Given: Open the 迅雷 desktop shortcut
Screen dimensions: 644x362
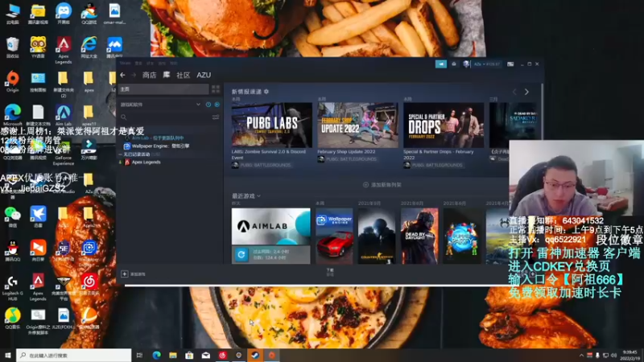Looking at the screenshot, I should [38, 216].
